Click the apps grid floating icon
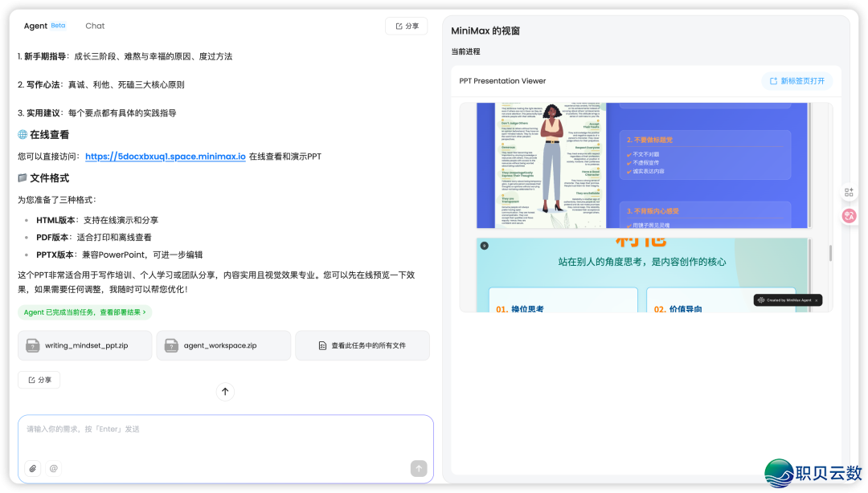This screenshot has height=493, width=868. tap(849, 192)
